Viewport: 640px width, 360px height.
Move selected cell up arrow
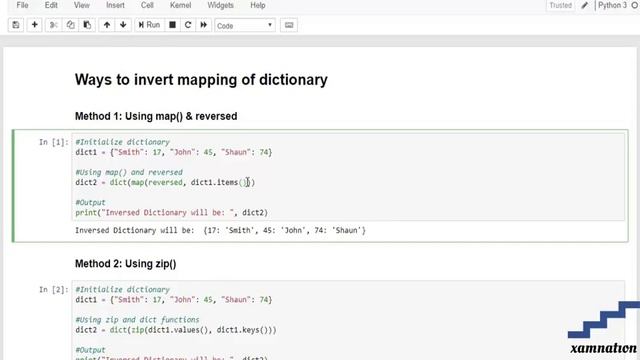pyautogui.click(x=107, y=25)
